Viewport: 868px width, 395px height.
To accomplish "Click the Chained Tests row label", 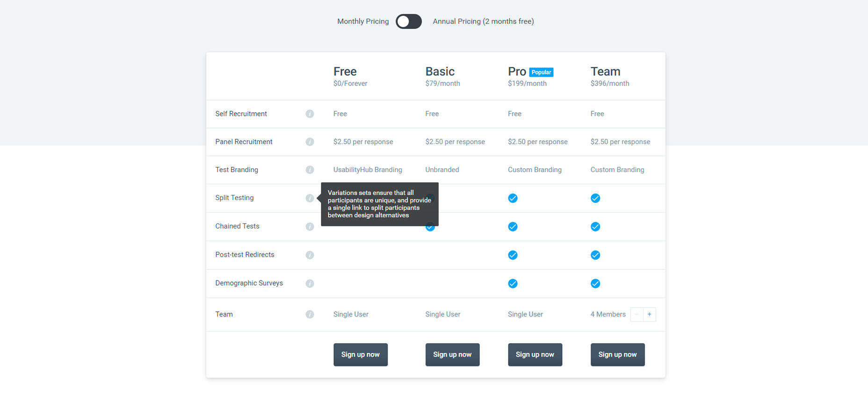I will [x=237, y=226].
